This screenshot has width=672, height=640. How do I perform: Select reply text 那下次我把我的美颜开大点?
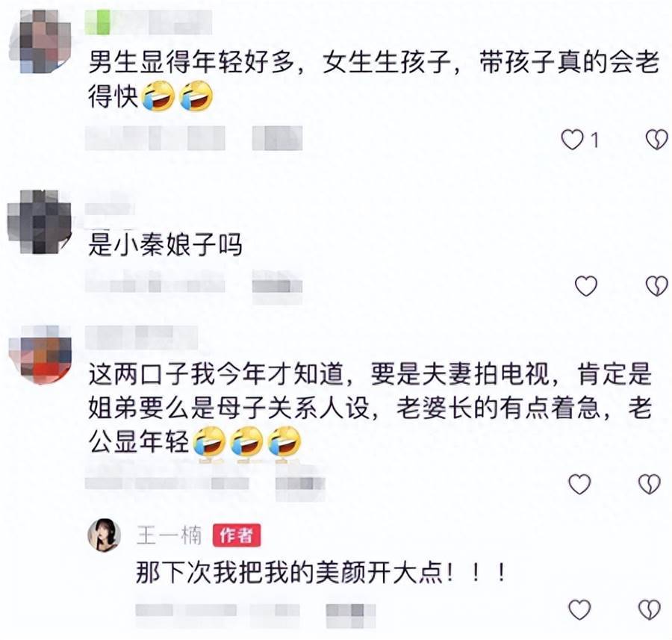pos(321,572)
